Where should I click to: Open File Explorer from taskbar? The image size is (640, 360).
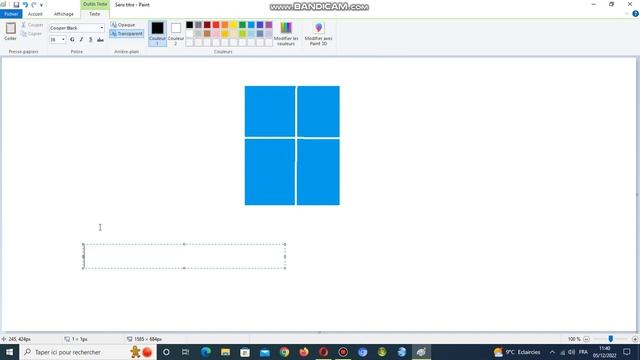[x=225, y=352]
